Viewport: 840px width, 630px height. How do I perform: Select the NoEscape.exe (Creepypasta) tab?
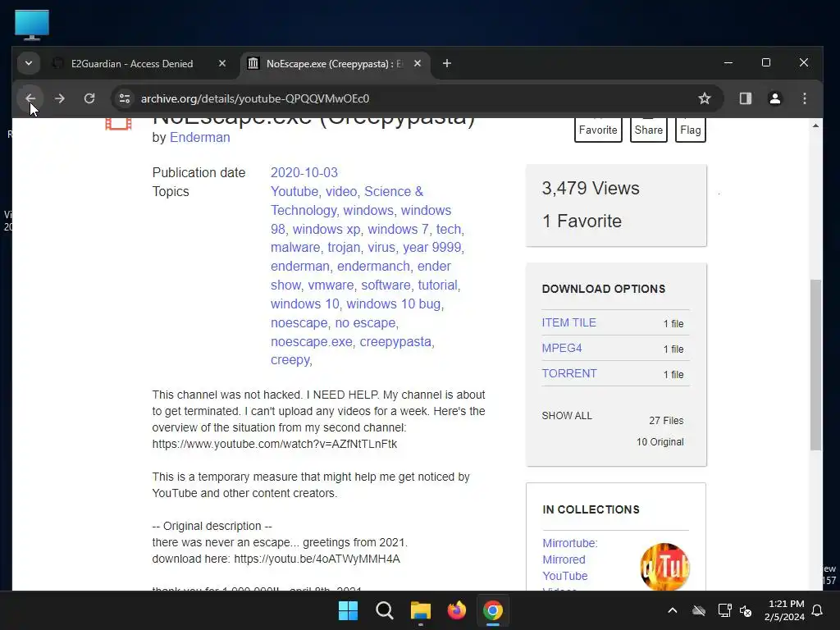(336, 63)
